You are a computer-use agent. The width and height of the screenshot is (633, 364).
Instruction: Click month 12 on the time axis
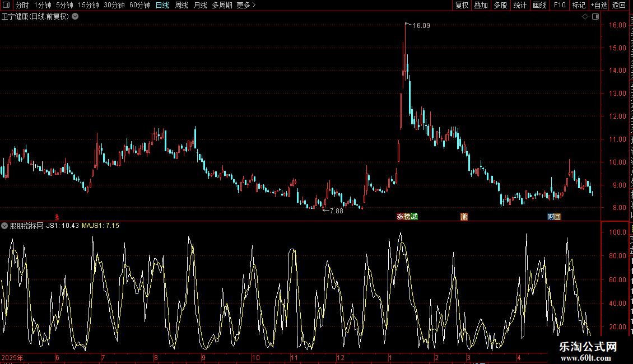click(341, 357)
